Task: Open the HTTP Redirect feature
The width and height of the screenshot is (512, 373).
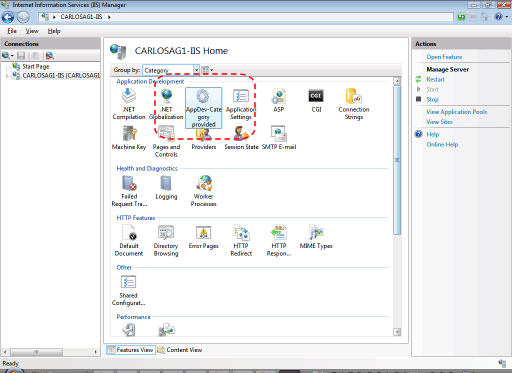Action: pyautogui.click(x=241, y=240)
